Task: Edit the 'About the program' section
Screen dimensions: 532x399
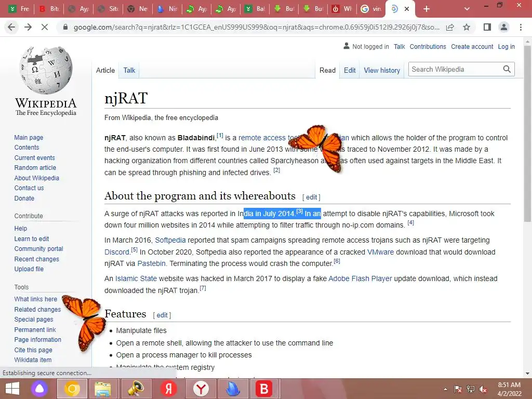Action: [311, 197]
